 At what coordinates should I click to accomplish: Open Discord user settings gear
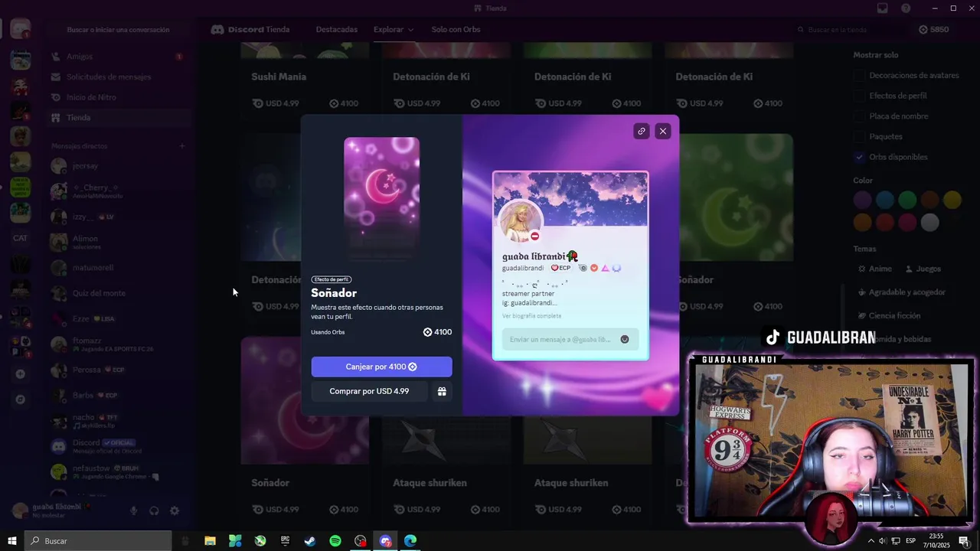pyautogui.click(x=175, y=511)
